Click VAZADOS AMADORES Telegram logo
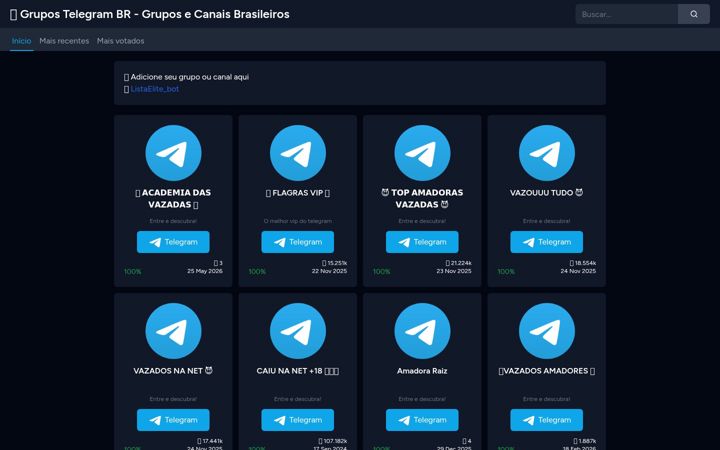720x450 pixels. (x=546, y=331)
